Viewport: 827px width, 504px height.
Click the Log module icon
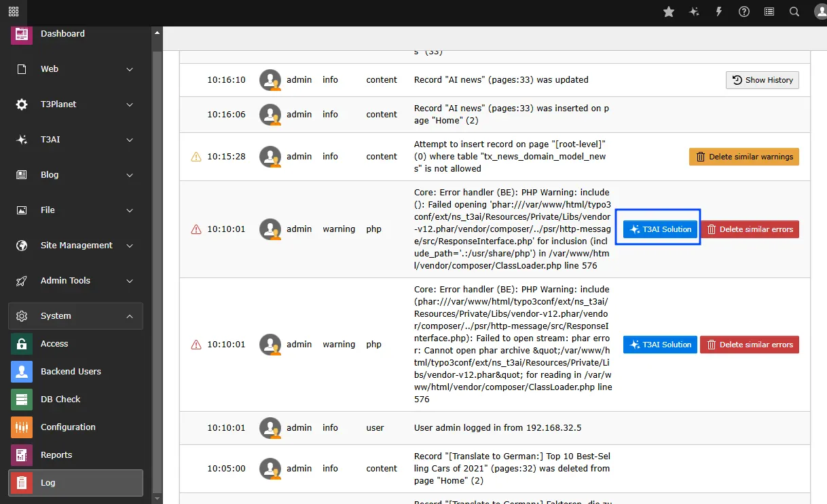coord(22,483)
